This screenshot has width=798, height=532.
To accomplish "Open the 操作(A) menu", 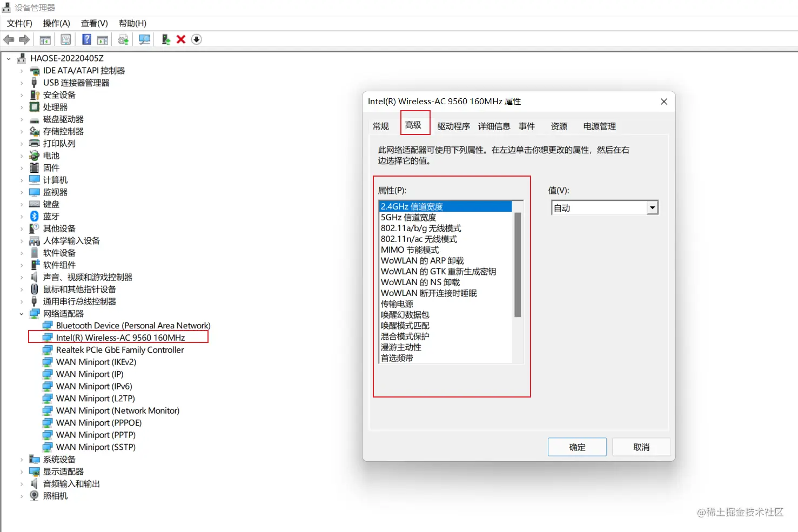I will pyautogui.click(x=57, y=23).
